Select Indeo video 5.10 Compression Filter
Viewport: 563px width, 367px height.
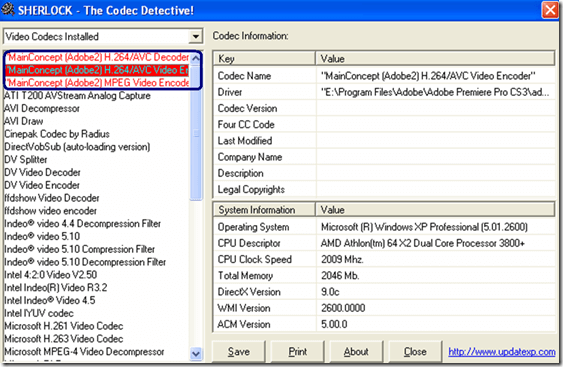(x=79, y=249)
